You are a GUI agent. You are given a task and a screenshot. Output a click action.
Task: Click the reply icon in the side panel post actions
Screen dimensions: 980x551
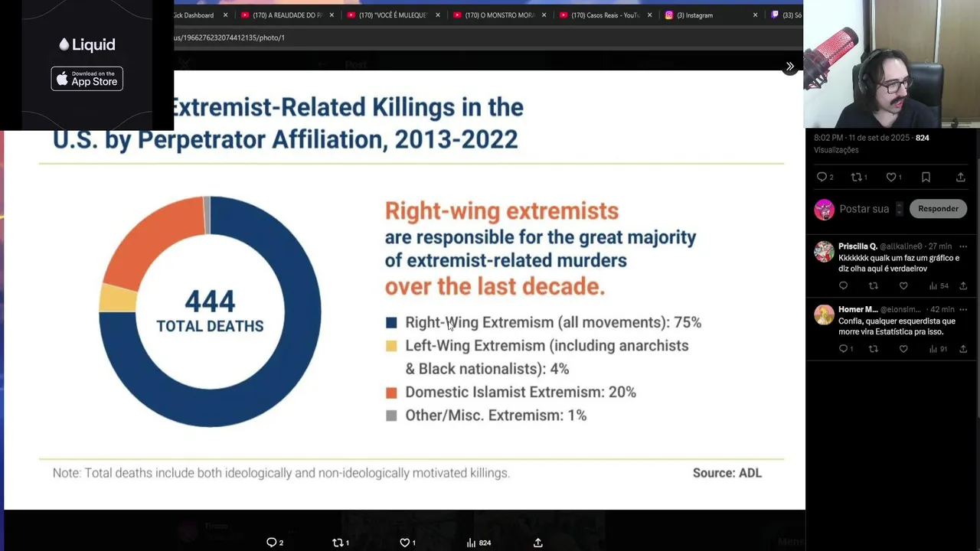tap(825, 178)
